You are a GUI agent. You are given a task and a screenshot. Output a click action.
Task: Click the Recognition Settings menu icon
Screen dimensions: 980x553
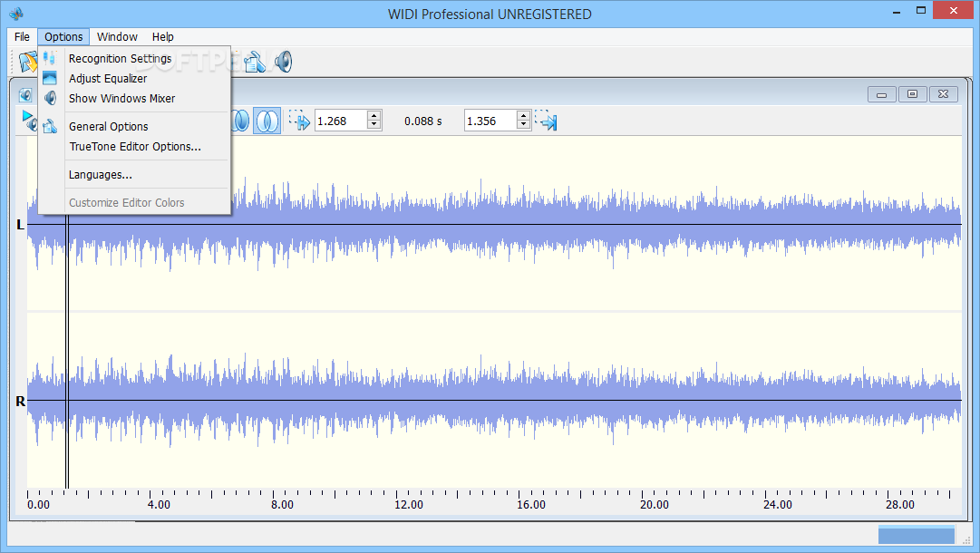tap(49, 59)
